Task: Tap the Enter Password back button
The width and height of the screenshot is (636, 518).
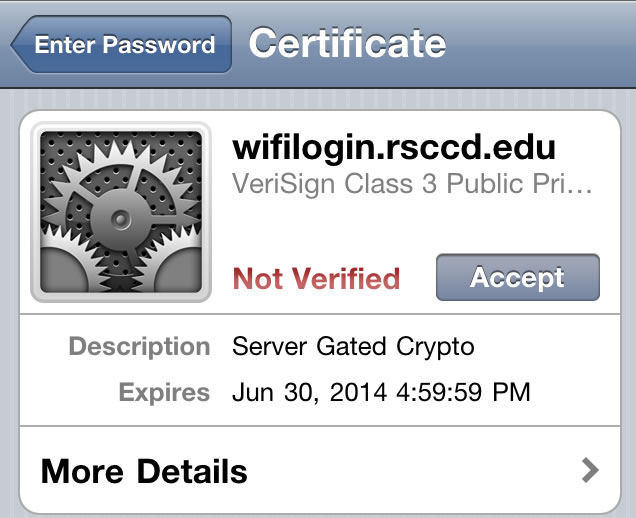Action: pos(122,44)
